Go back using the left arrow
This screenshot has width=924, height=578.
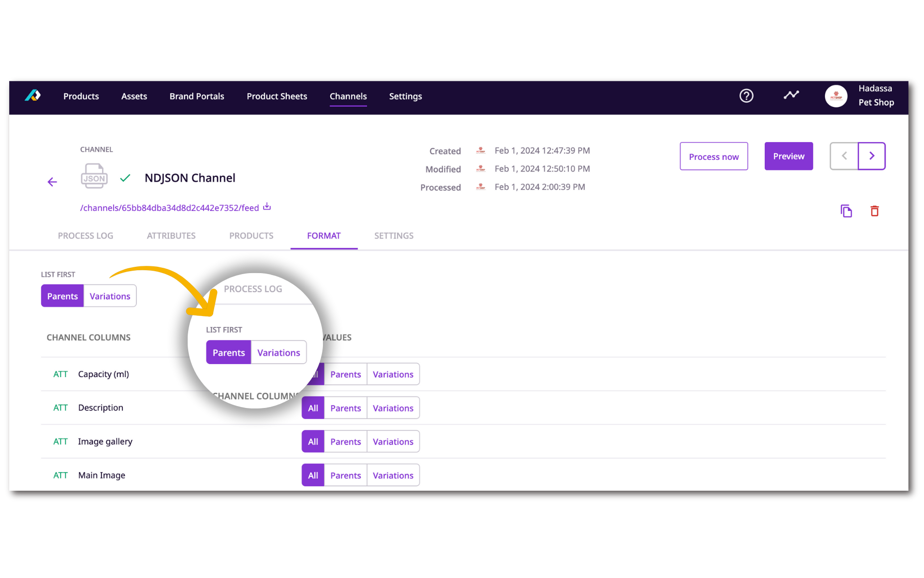pos(52,182)
